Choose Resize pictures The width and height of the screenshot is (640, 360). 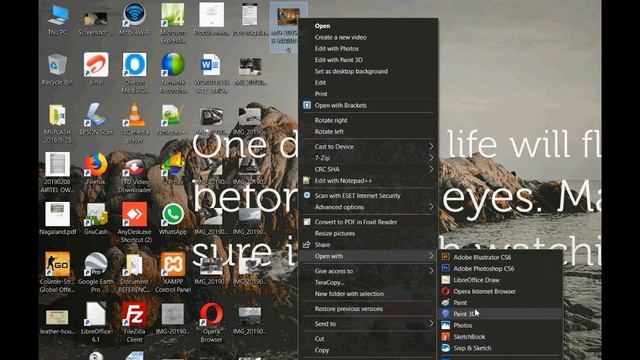tap(369, 233)
